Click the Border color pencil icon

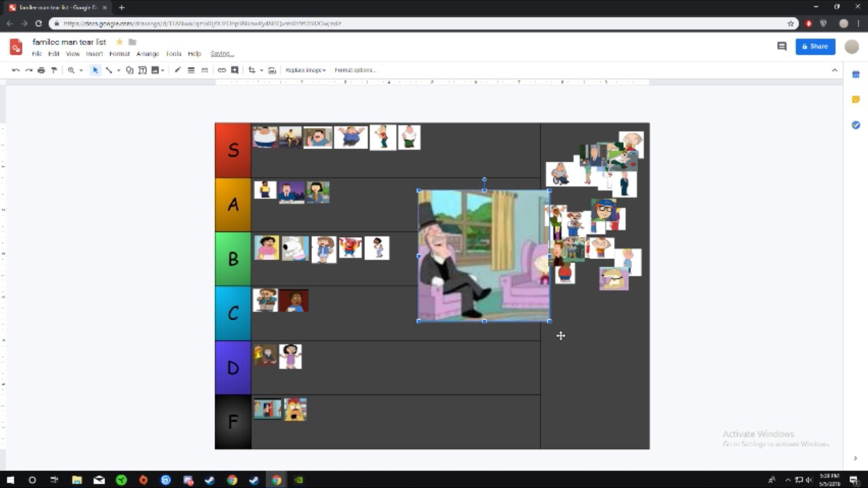click(x=178, y=70)
